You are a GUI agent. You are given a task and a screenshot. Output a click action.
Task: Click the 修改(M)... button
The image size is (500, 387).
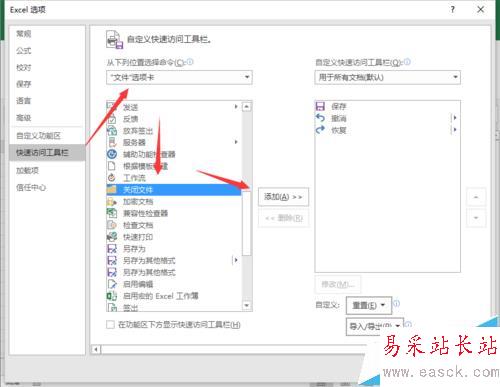point(338,284)
